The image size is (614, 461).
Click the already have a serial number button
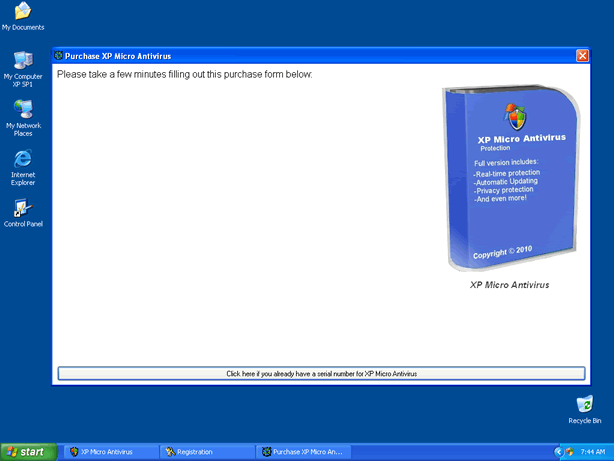(321, 373)
